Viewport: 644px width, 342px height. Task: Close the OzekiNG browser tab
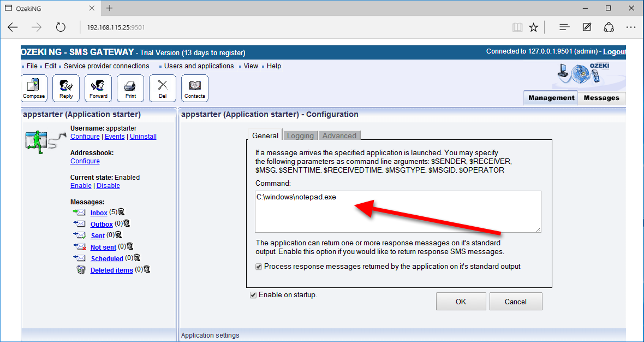tap(92, 8)
